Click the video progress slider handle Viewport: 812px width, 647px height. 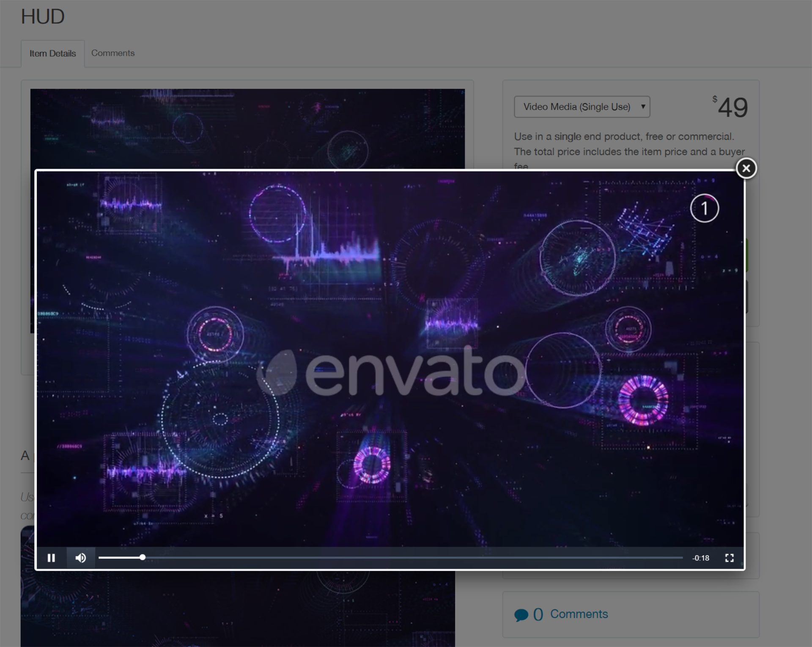[x=143, y=557]
